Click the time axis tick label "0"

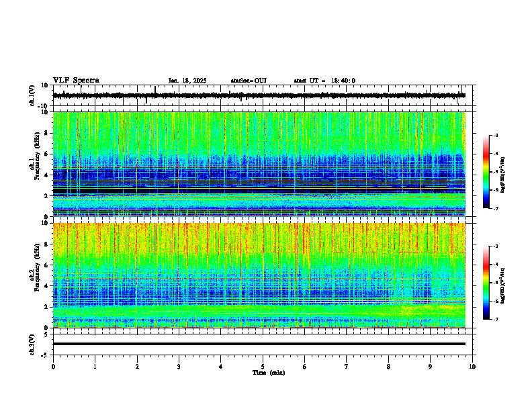click(53, 367)
